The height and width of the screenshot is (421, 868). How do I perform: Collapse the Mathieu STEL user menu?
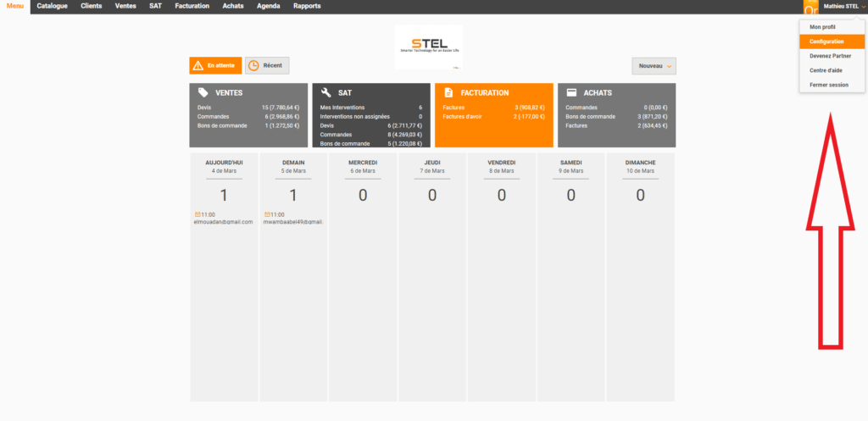[x=839, y=7]
